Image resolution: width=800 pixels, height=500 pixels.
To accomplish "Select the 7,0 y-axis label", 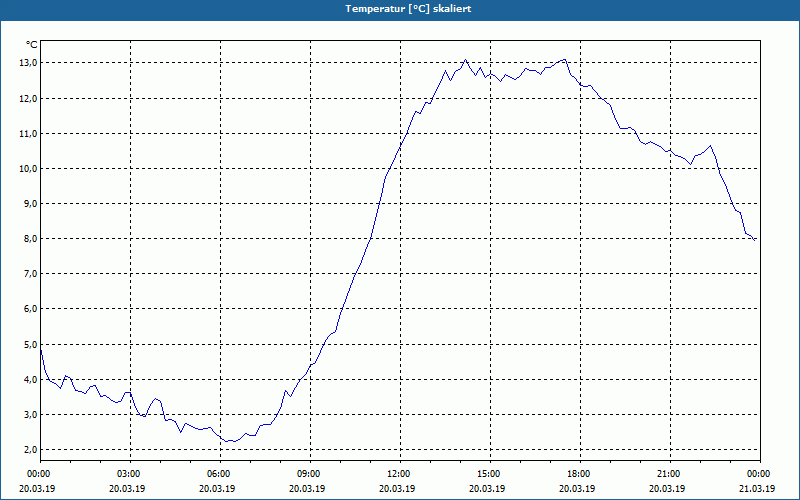I will (30, 274).
